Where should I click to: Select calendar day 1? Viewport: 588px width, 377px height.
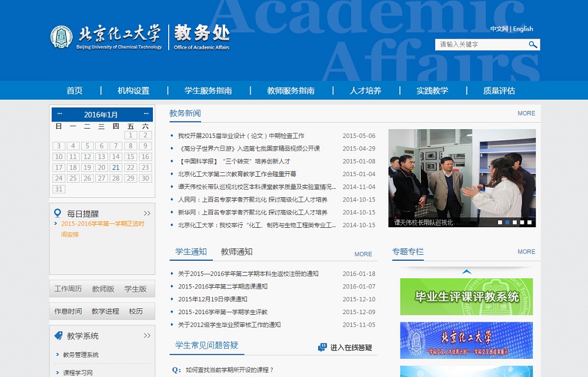pos(131,135)
